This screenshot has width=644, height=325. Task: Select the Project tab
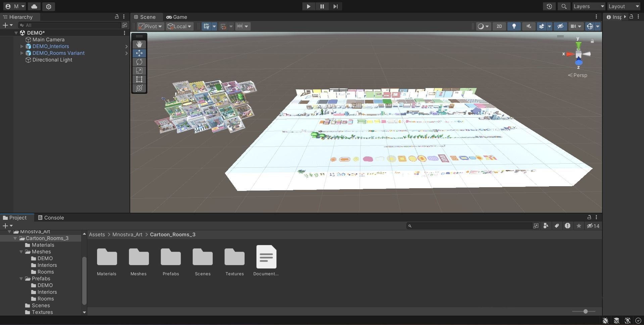(x=15, y=218)
